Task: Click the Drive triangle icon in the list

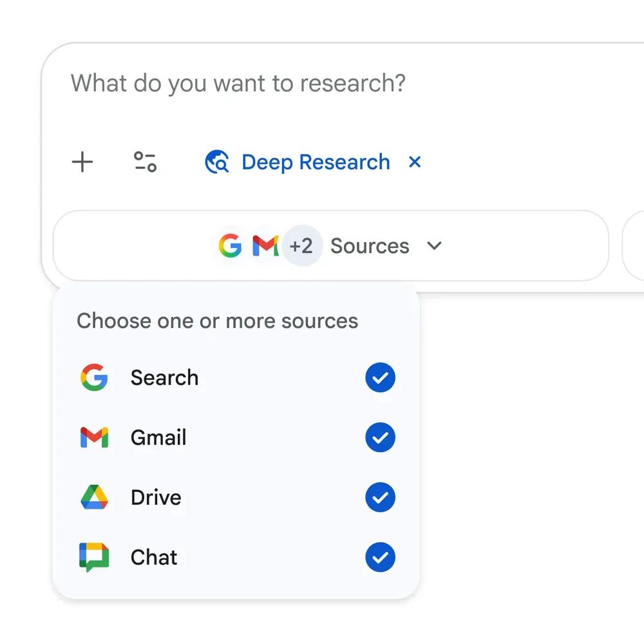Action: (94, 497)
